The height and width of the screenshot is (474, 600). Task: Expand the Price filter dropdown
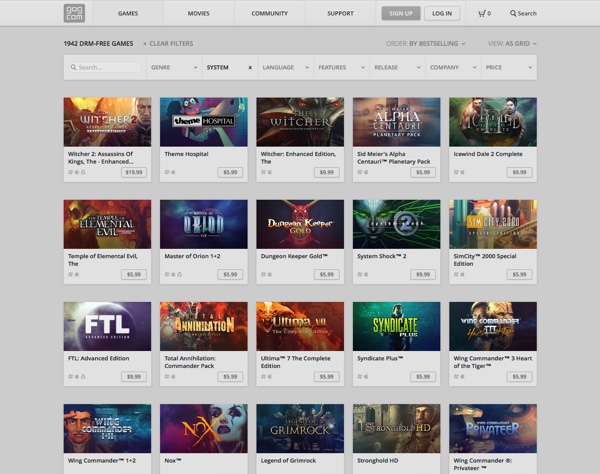tap(509, 67)
